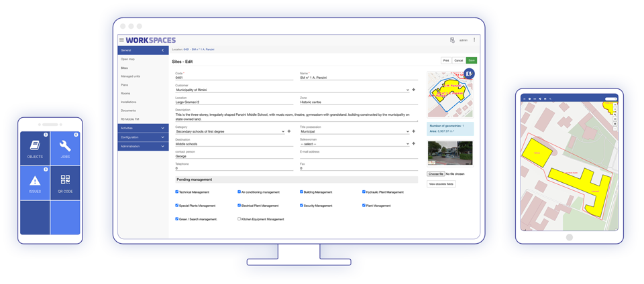
Task: Open the Saleswoman select dropdown
Action: coord(407,144)
